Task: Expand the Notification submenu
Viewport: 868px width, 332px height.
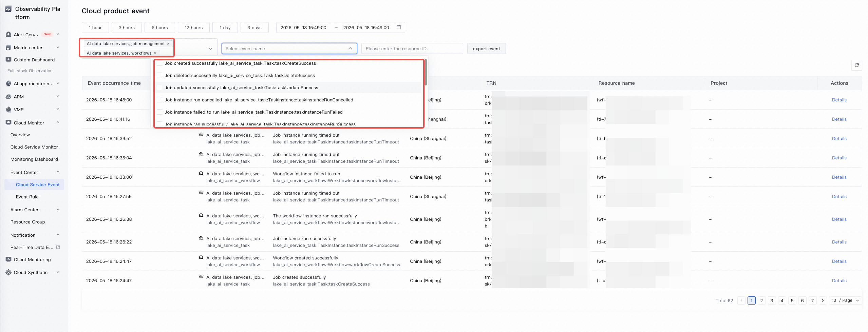Action: pyautogui.click(x=58, y=235)
